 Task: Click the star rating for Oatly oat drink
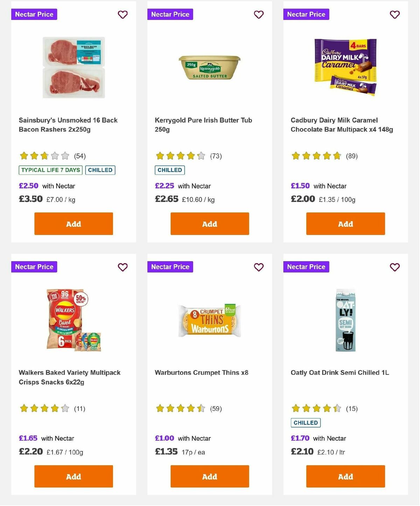pyautogui.click(x=316, y=408)
